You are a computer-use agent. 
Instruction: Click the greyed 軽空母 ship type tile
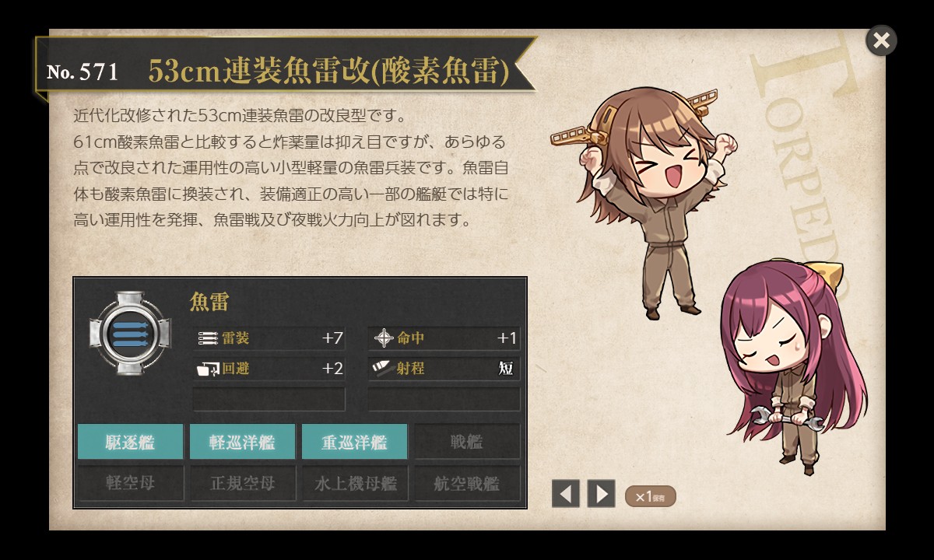pos(131,483)
